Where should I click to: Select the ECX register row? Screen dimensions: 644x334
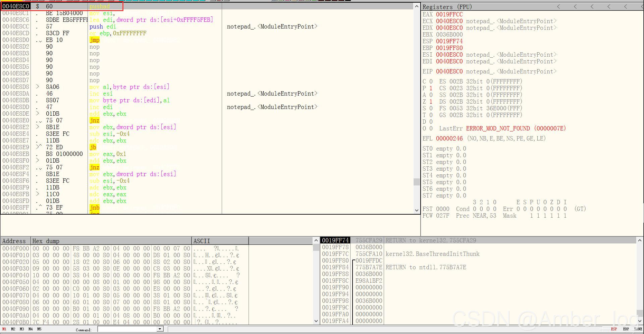coord(489,21)
